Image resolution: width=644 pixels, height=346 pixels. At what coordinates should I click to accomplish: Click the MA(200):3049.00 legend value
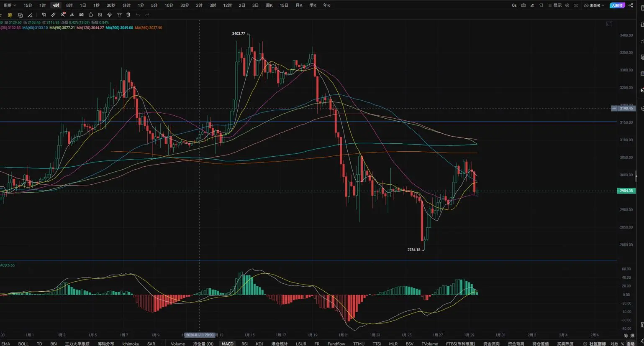(119, 28)
